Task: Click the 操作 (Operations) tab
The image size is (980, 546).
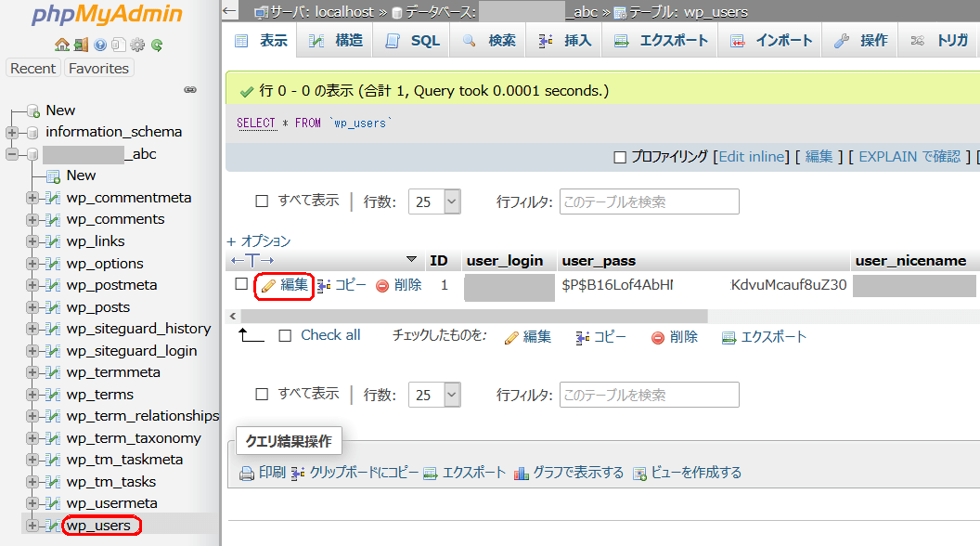Action: [x=860, y=41]
